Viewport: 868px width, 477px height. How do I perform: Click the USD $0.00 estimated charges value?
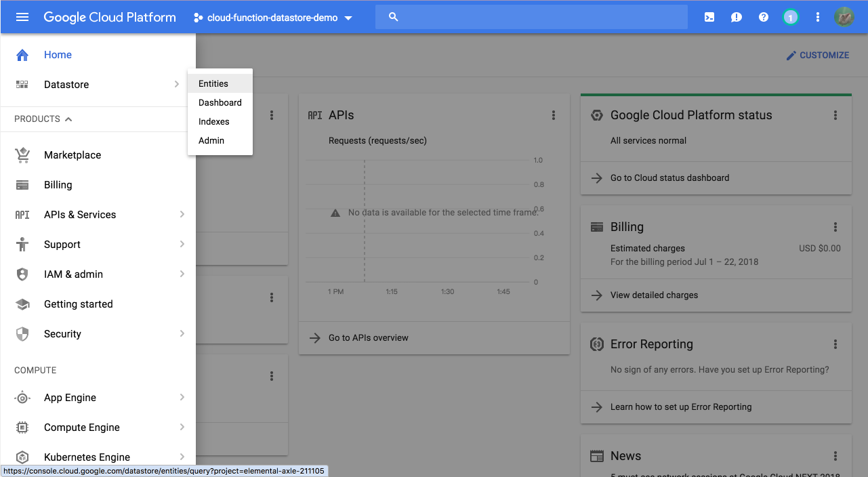click(820, 249)
